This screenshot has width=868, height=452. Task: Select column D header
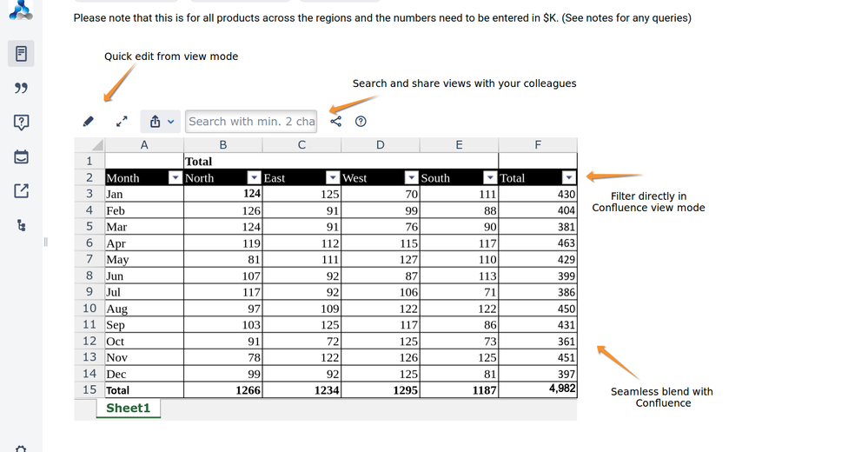click(x=381, y=145)
